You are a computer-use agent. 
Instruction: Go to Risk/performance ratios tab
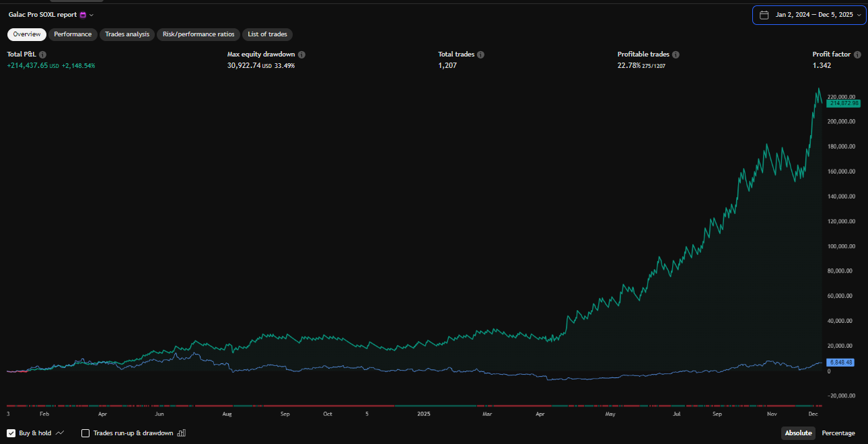point(198,34)
